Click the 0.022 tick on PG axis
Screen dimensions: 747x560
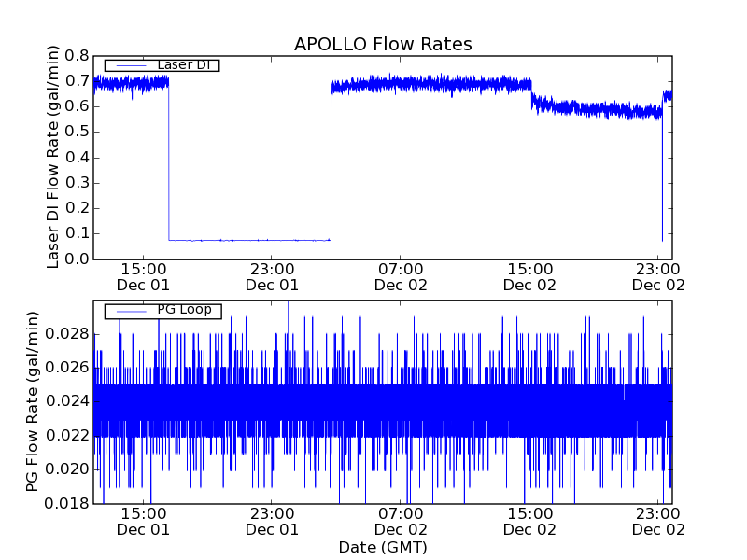click(x=67, y=436)
